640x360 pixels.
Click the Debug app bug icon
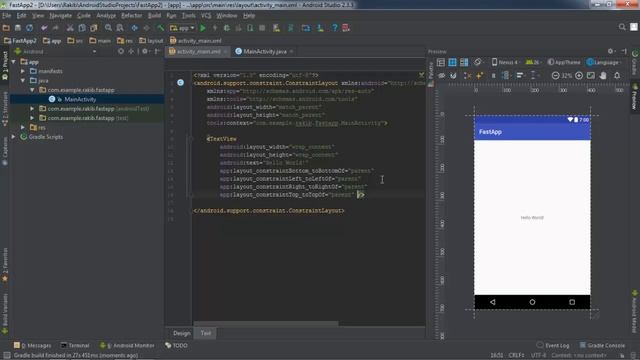[227, 28]
